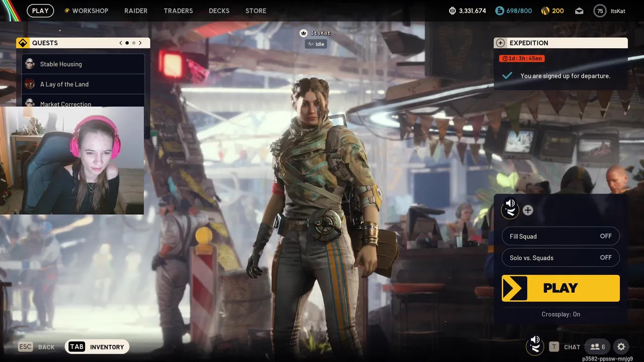This screenshot has height=362, width=644.
Task: Go to next quests page arrow
Action: pyautogui.click(x=140, y=43)
